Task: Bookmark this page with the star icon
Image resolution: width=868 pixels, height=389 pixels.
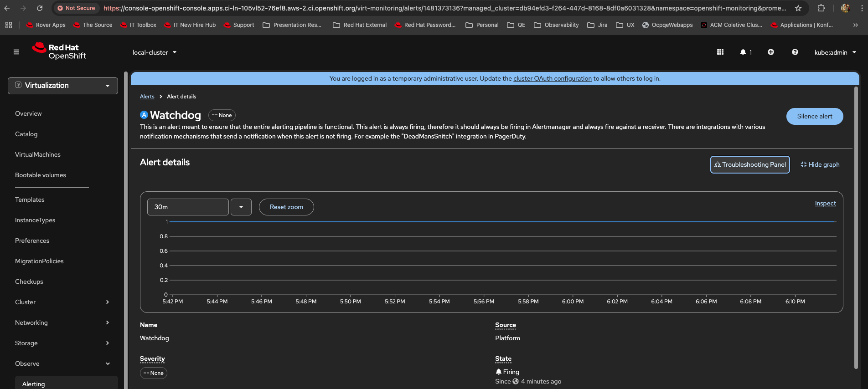Action: pyautogui.click(x=798, y=8)
